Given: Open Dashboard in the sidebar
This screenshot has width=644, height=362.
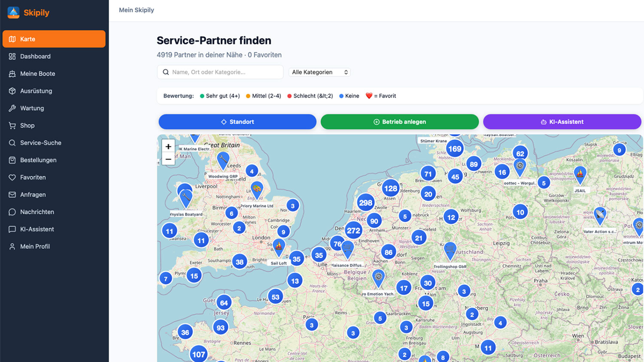Looking at the screenshot, I should coord(54,56).
